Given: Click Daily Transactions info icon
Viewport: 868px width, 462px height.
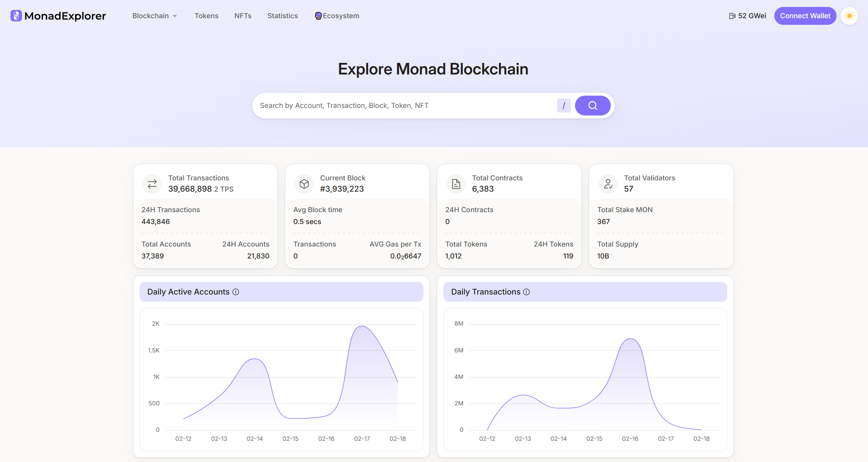Looking at the screenshot, I should click(x=526, y=292).
